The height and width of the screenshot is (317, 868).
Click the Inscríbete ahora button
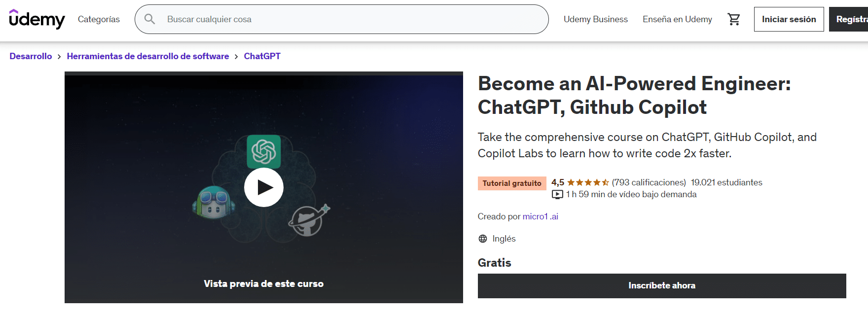click(662, 285)
